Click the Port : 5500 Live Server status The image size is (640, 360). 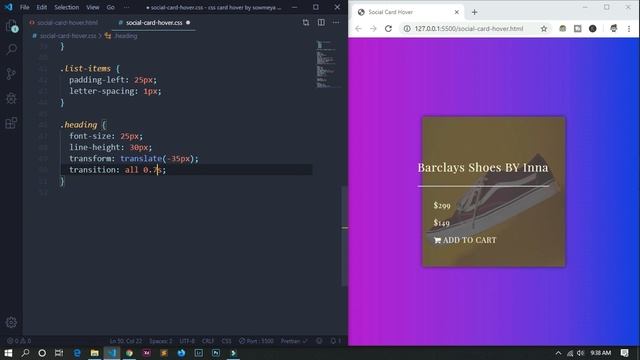point(256,341)
